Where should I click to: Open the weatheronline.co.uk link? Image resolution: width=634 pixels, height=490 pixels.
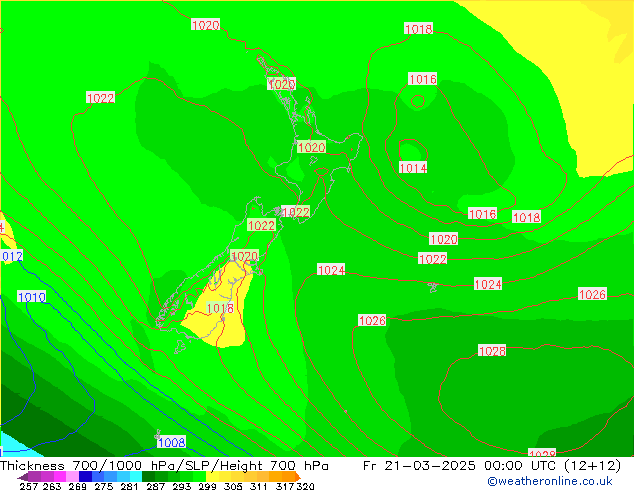(x=550, y=481)
